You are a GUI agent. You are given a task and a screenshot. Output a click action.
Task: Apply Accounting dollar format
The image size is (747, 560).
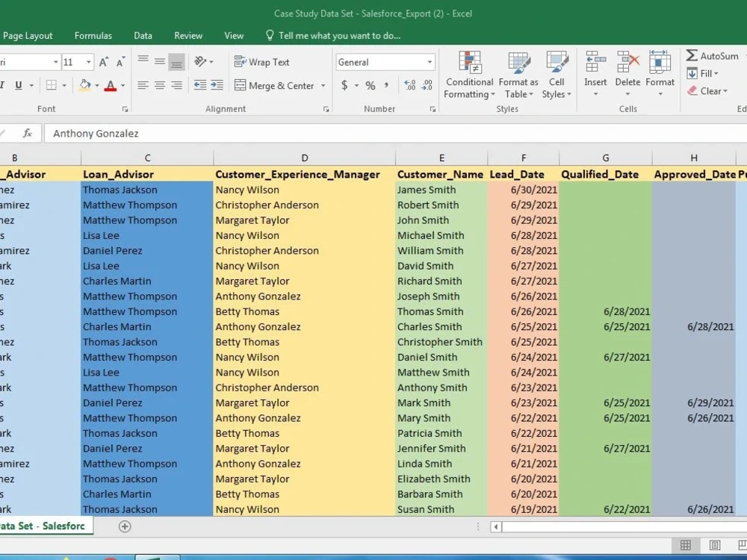[344, 85]
